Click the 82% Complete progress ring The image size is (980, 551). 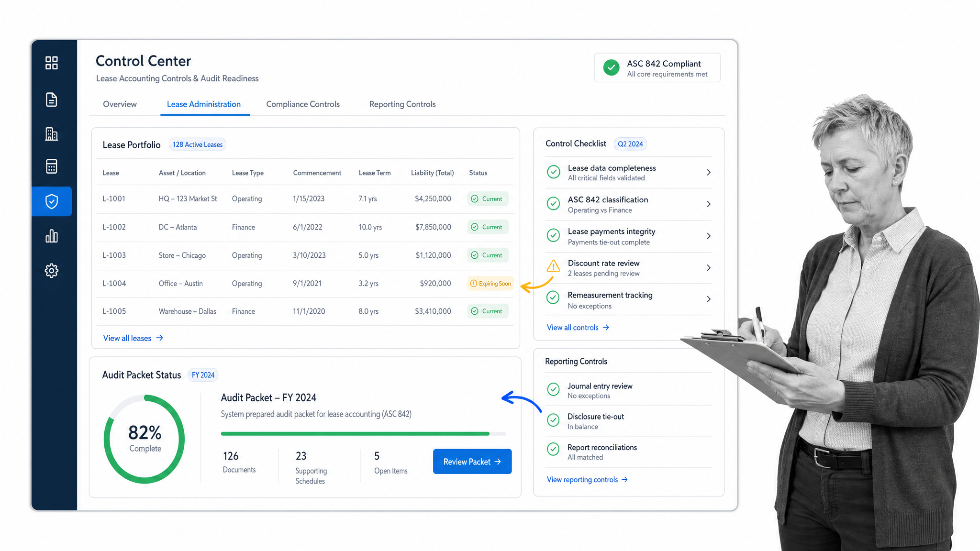[x=145, y=439]
